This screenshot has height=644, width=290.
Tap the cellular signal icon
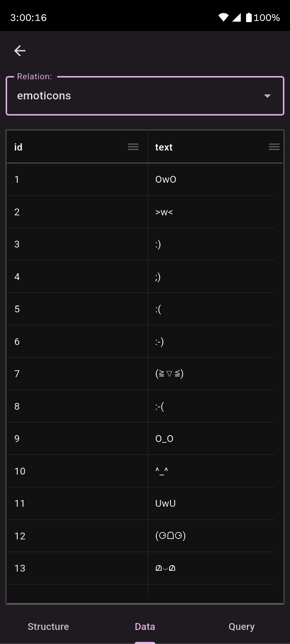point(236,17)
